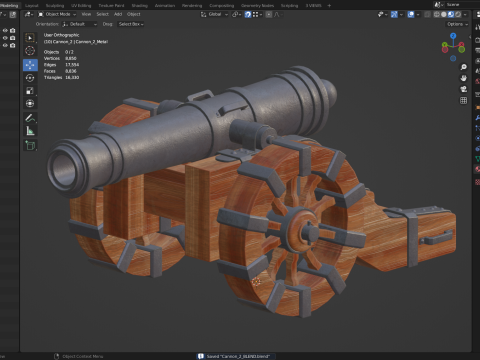Add a new workspace with plus button
This screenshot has height=360, width=480.
pos(329,5)
